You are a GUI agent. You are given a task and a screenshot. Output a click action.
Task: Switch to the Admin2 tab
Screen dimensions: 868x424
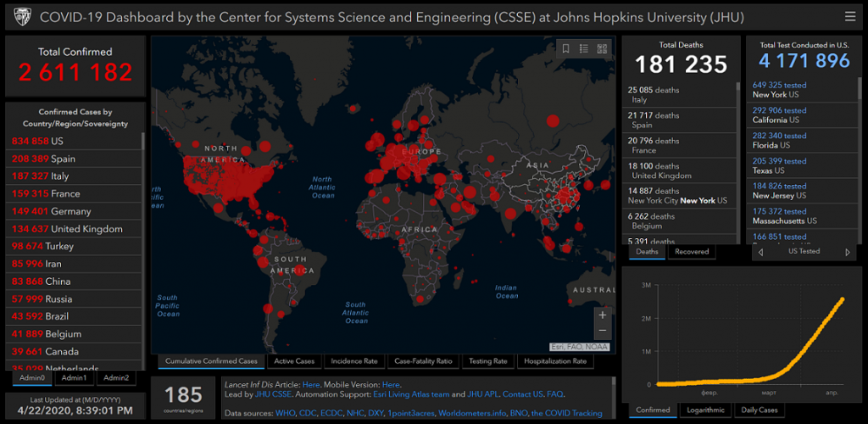tap(116, 378)
